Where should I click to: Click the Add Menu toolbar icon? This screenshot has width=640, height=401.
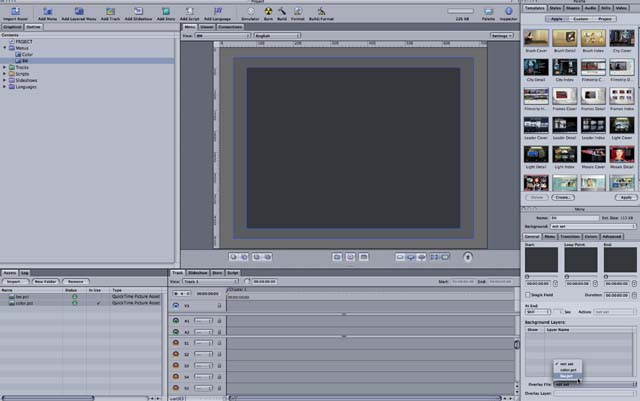pyautogui.click(x=47, y=11)
